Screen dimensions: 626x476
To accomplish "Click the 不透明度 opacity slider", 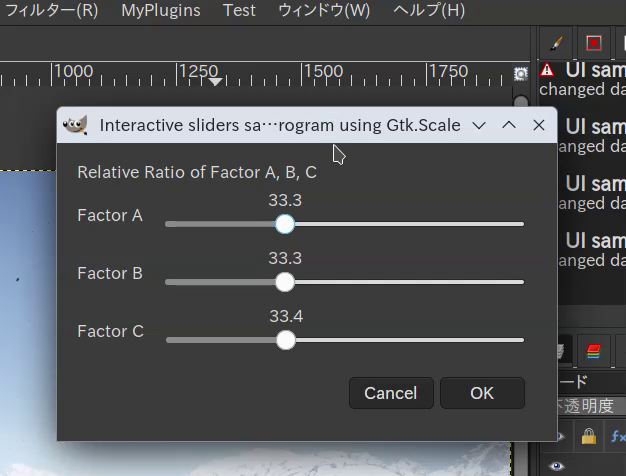I will (x=592, y=406).
